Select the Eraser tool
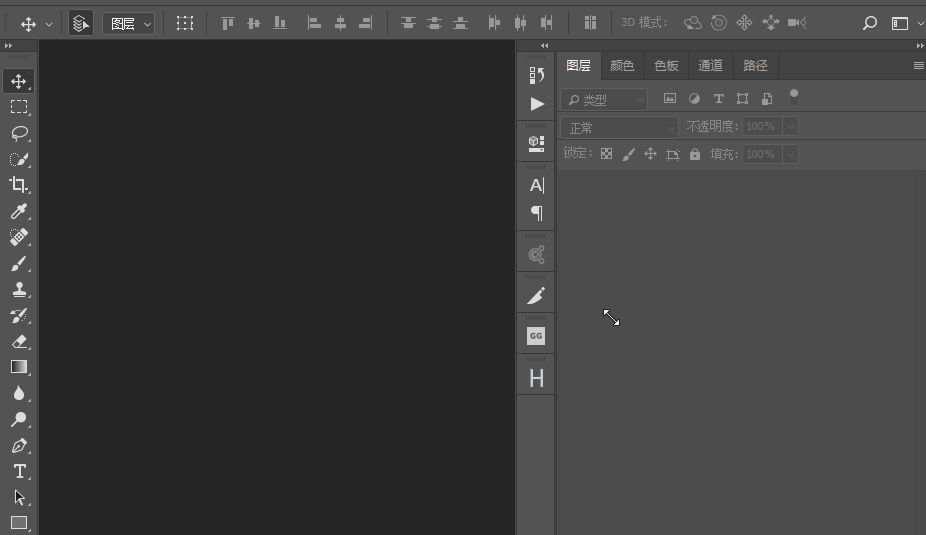 click(18, 341)
